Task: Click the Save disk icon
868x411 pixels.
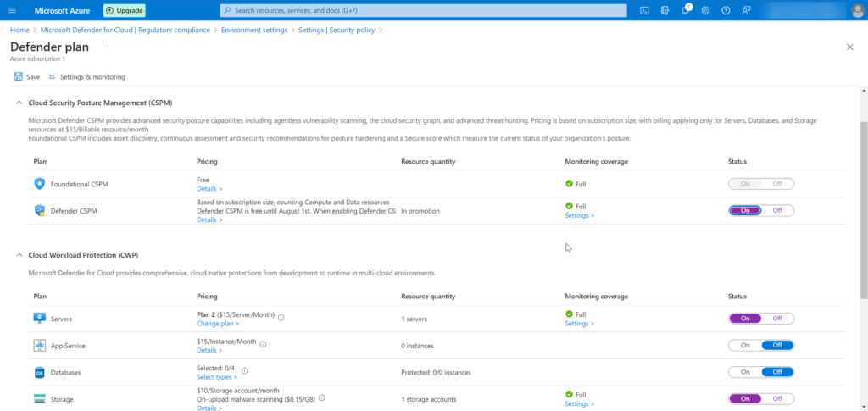Action: (19, 77)
